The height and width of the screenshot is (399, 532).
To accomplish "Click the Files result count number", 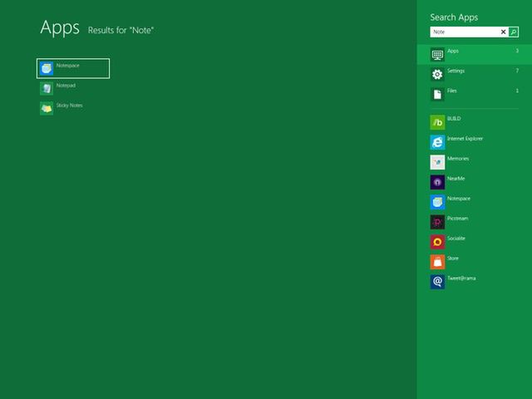I will coord(517,91).
